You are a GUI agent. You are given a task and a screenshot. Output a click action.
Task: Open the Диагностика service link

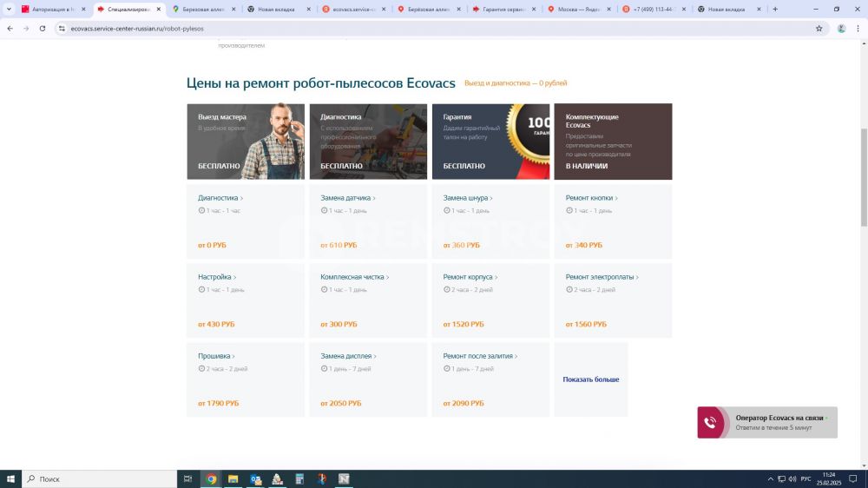[220, 198]
